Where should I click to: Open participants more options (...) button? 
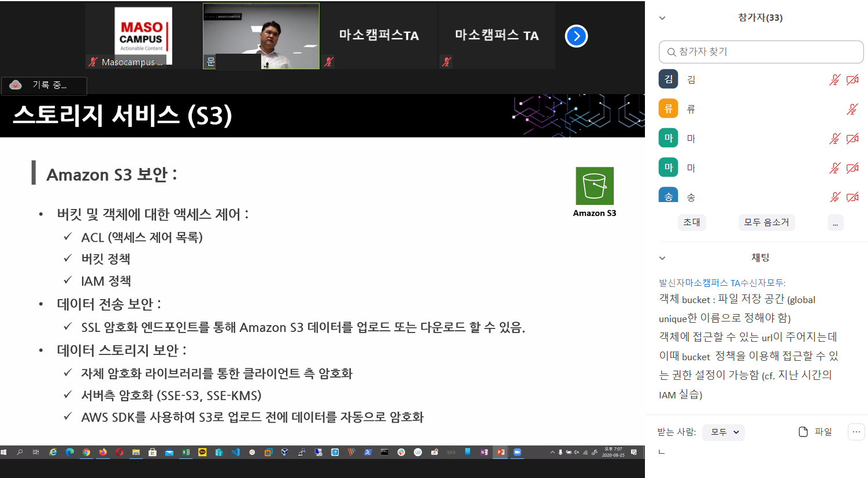tap(835, 223)
